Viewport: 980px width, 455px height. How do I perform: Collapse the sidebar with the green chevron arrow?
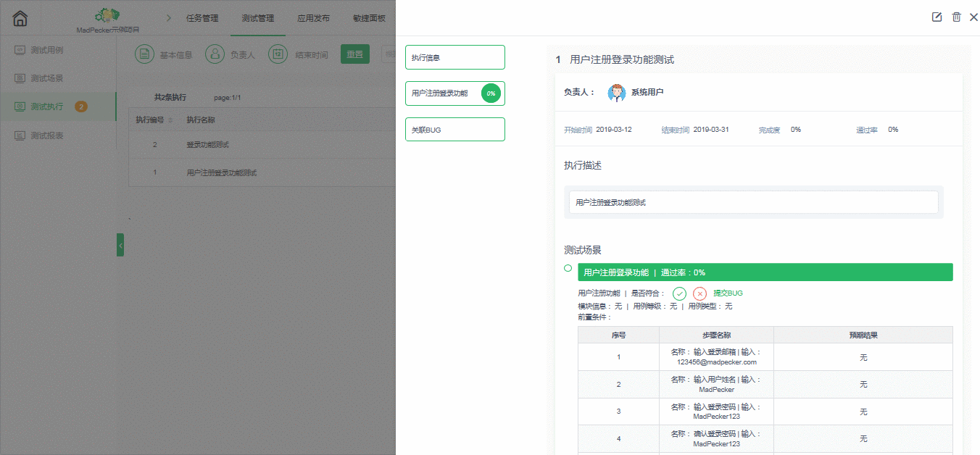point(120,245)
